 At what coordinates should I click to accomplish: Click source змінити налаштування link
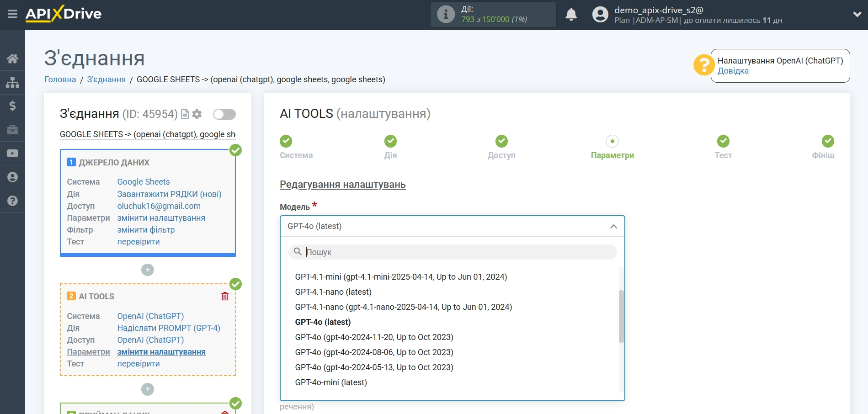tap(161, 218)
